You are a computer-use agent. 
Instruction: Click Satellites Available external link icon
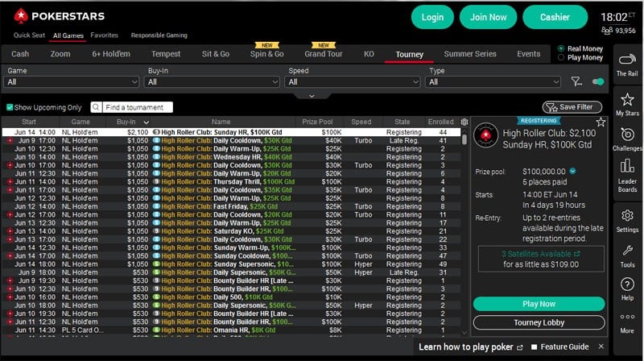click(x=576, y=254)
